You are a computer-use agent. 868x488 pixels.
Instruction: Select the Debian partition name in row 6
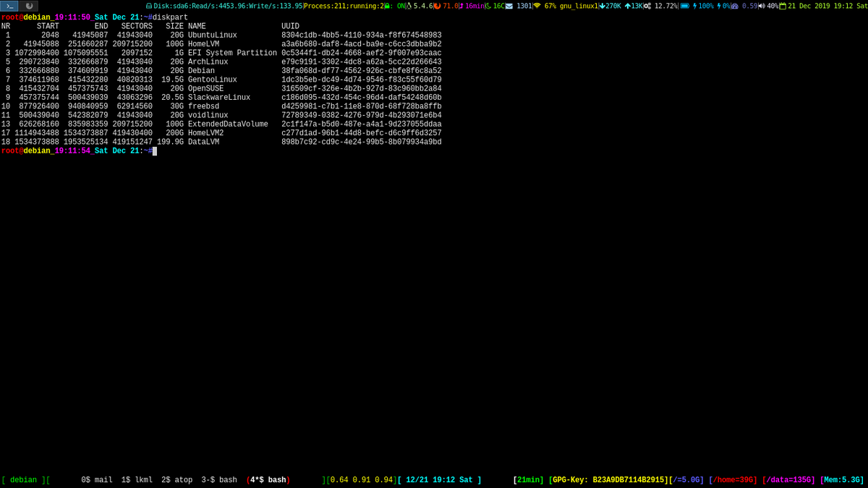201,71
